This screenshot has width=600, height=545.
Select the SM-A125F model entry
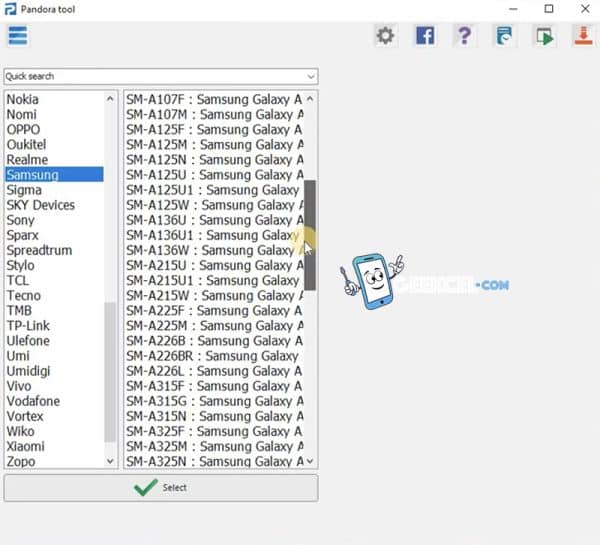[215, 129]
